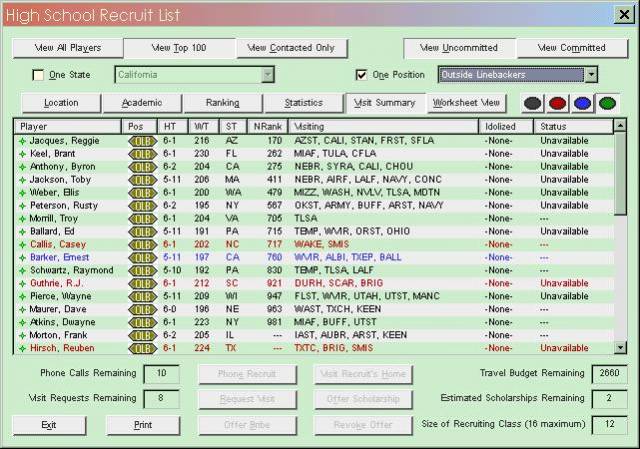Click visiting text DURH, SCAR, BRIG

pos(338,283)
